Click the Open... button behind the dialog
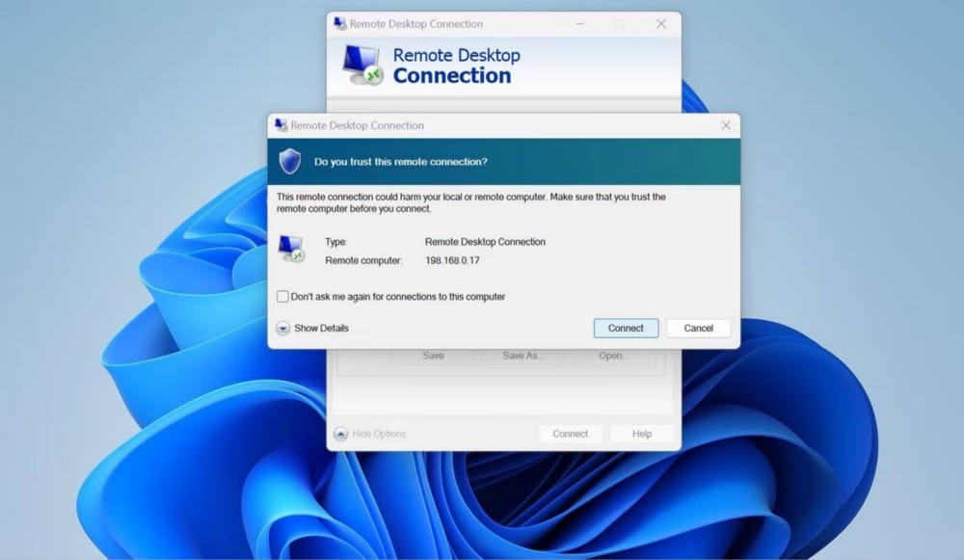Screen dimensions: 964x560 point(613,356)
